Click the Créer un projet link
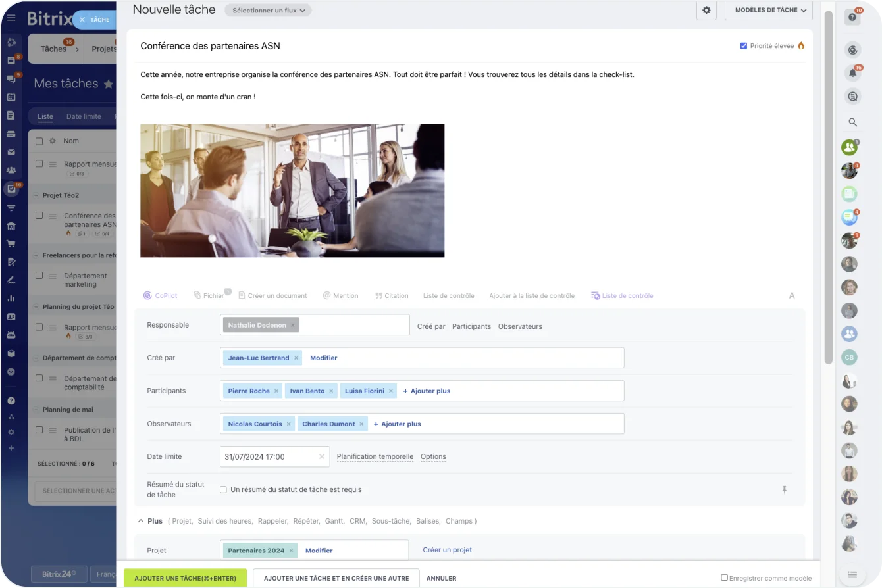The height and width of the screenshot is (588, 882). [x=447, y=550]
